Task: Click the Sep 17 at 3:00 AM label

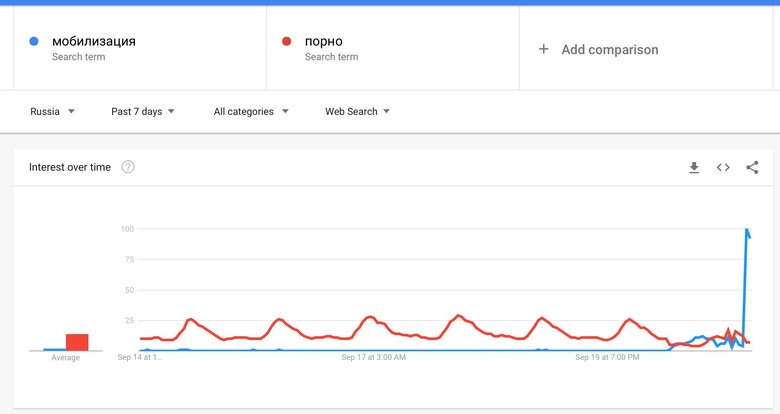Action: tap(373, 357)
